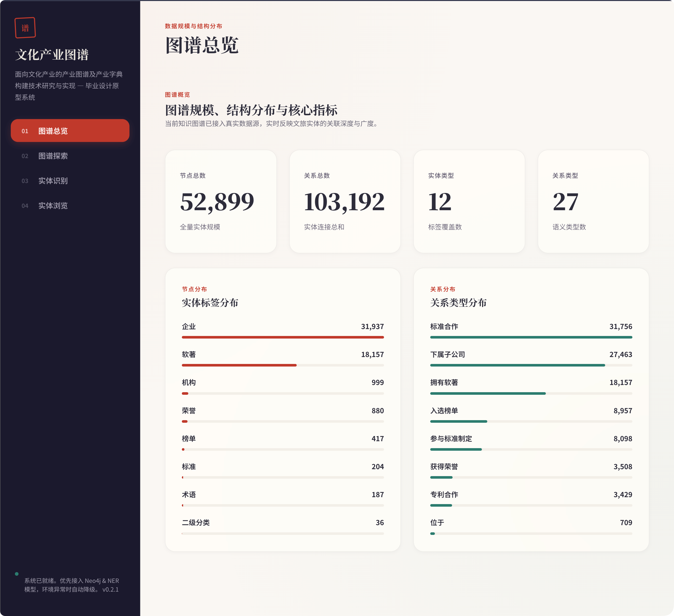Click the 拥有软著 relation bar
674x616 pixels.
(488, 393)
